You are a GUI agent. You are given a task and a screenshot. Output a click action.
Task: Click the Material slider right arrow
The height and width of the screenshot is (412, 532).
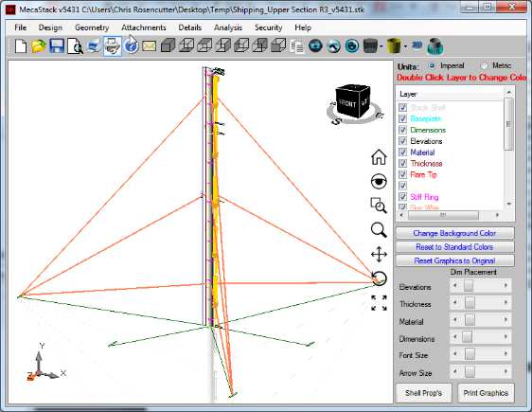(505, 320)
